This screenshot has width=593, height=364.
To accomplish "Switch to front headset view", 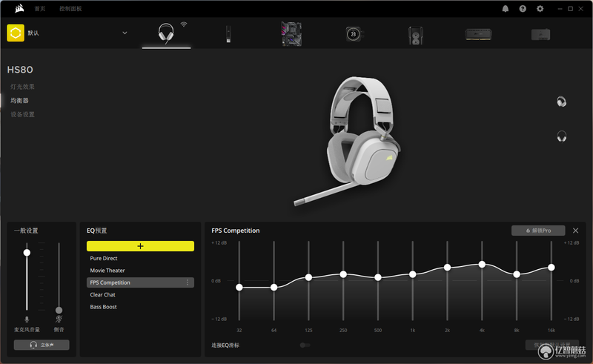I will click(562, 136).
